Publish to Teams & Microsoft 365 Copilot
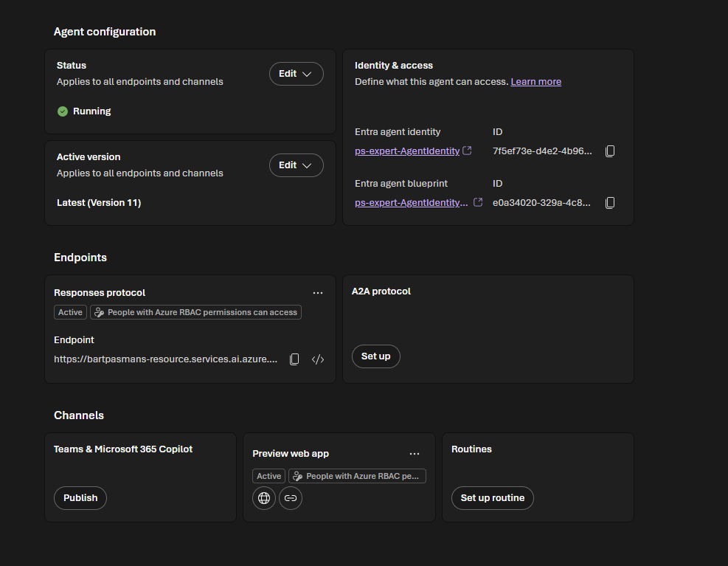 click(x=80, y=498)
